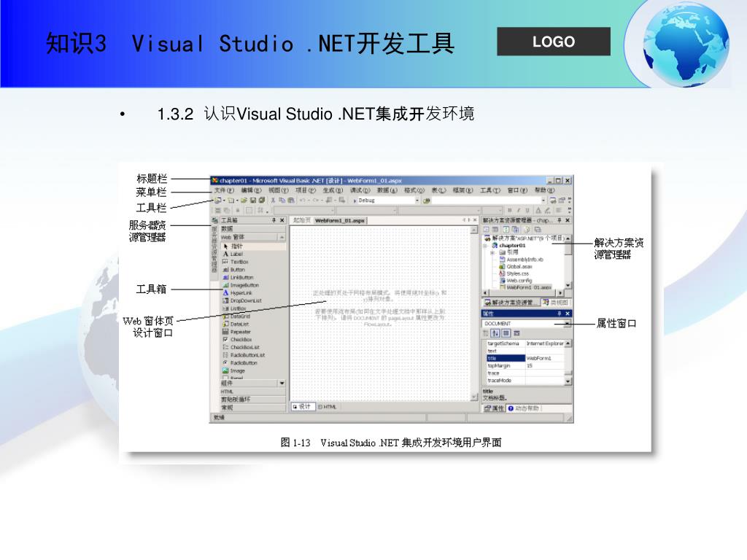This screenshot has height=560, width=747.
Task: Select the topMargin property row
Action: click(525, 366)
